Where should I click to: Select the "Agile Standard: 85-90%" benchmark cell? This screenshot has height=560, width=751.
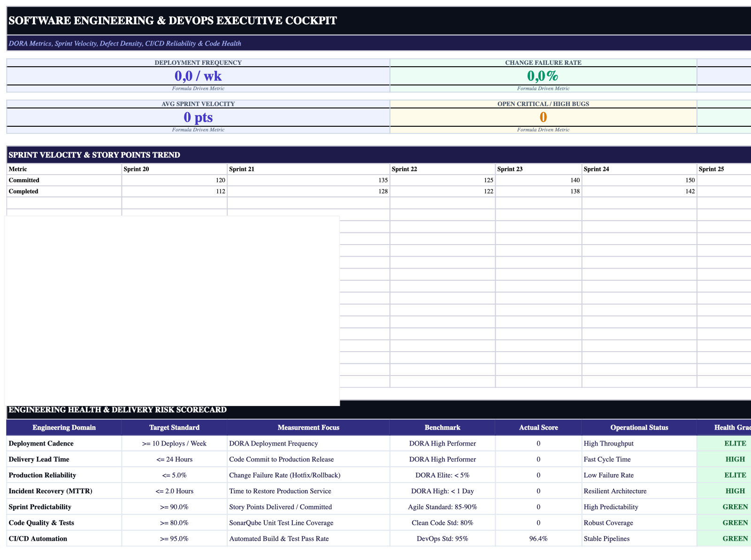click(x=443, y=507)
